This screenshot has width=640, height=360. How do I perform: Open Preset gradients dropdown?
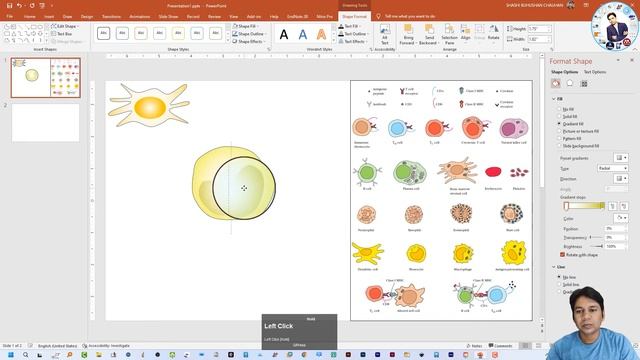point(621,158)
